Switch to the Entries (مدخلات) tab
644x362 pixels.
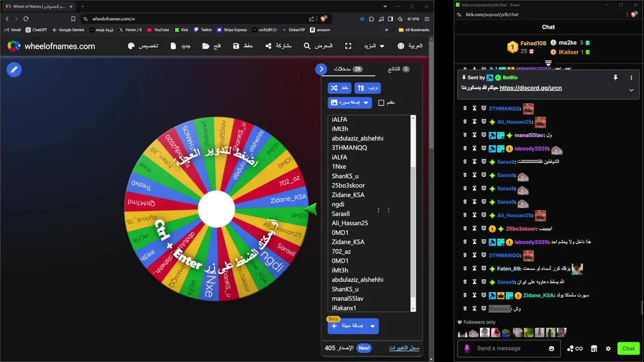[x=348, y=69]
